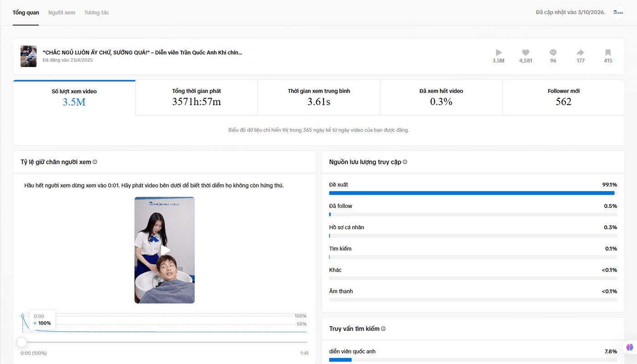The width and height of the screenshot is (637, 364).
Task: Click the 0:00 data point on retention chart
Action: [22, 316]
